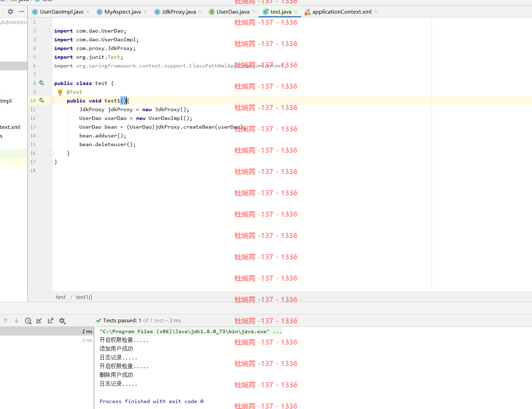Click the @Test annotation
This screenshot has width=532, height=409.
74,92
